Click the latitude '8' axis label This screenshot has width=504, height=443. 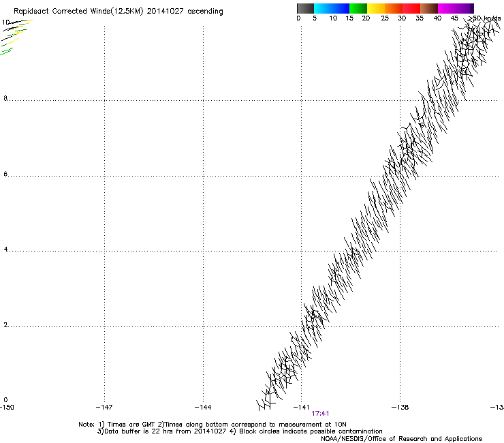coord(5,98)
